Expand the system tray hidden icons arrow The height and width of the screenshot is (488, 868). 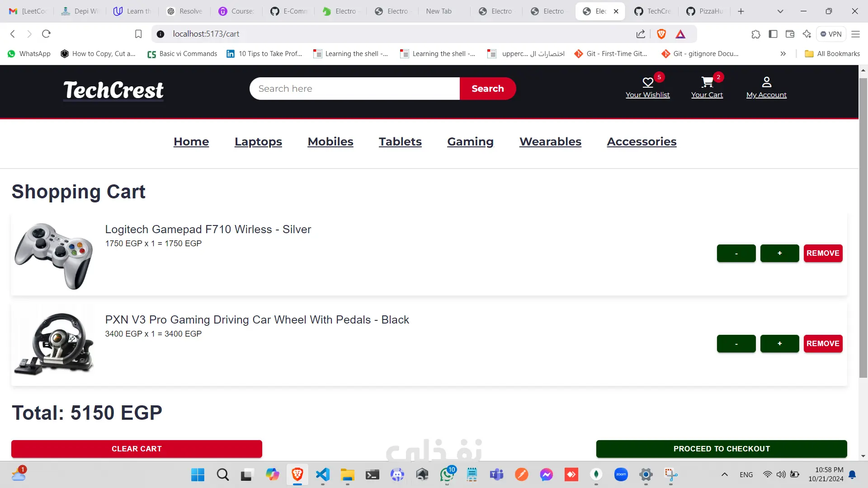724,474
